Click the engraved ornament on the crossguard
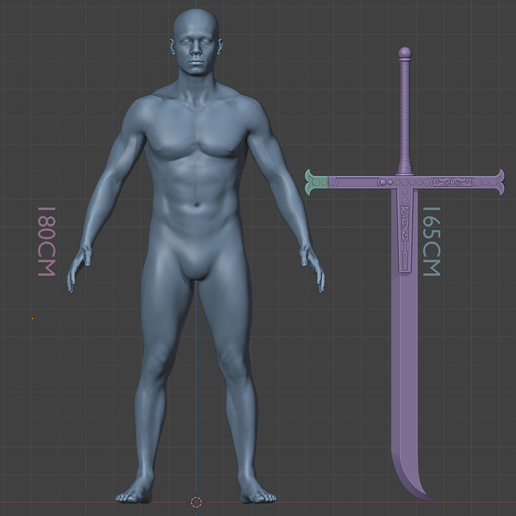 pyautogui.click(x=453, y=182)
